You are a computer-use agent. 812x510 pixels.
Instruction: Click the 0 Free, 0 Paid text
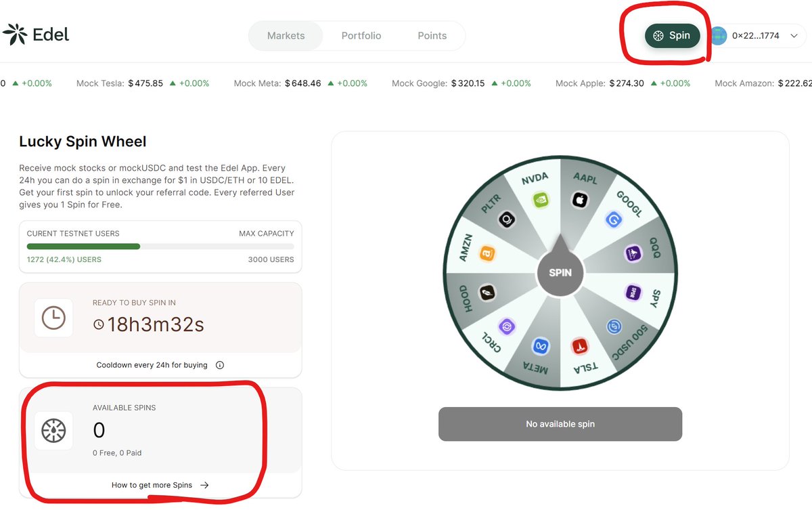[x=117, y=452]
